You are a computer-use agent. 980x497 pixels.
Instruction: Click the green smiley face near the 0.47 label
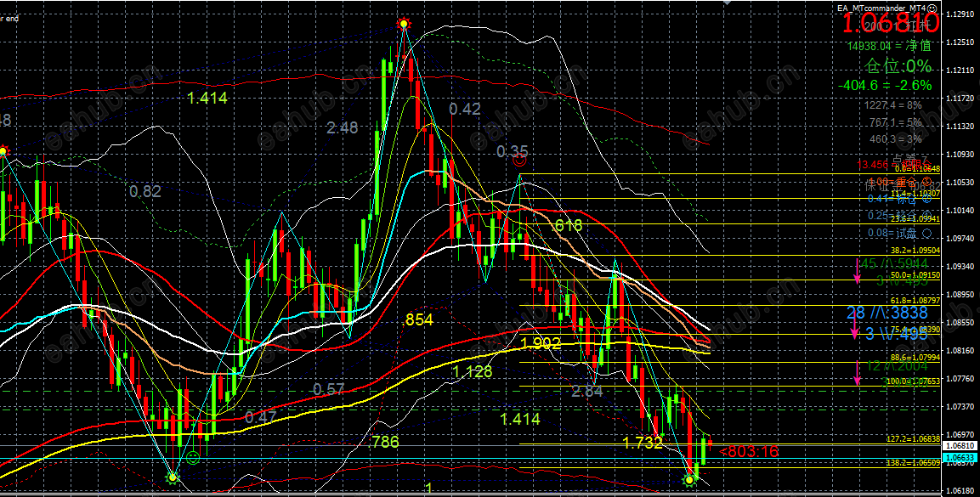click(x=193, y=458)
